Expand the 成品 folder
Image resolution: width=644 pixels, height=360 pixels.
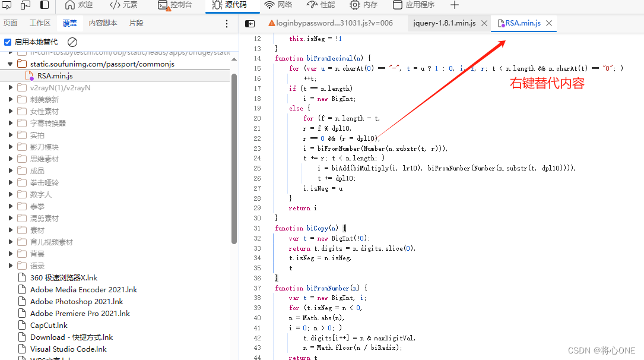click(11, 170)
